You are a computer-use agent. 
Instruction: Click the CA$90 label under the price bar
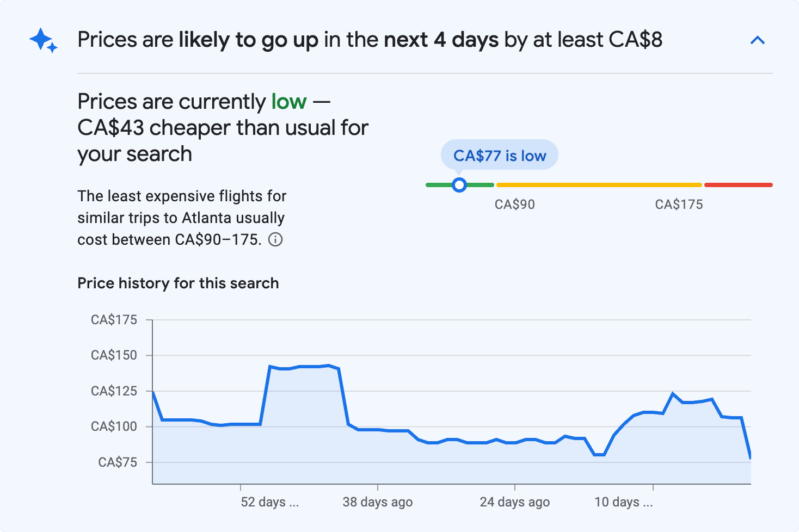click(x=514, y=205)
